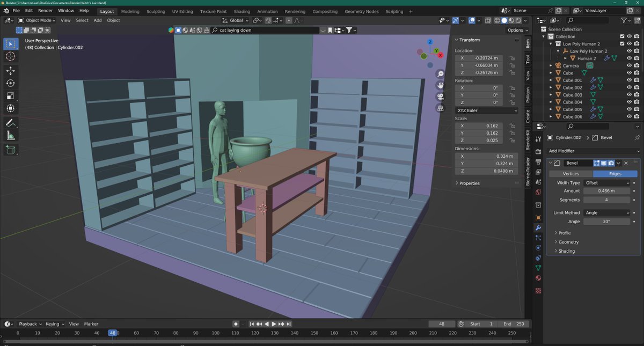
Task: Toggle camera view gizmo button
Action: [x=441, y=97]
